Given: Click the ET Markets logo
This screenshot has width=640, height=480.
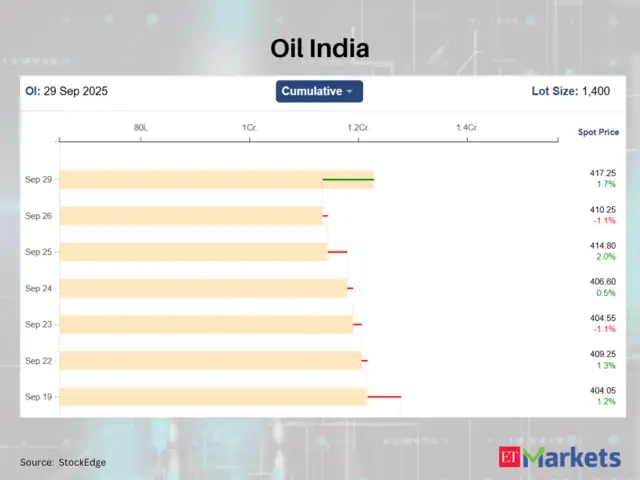Looking at the screenshot, I should tap(559, 458).
